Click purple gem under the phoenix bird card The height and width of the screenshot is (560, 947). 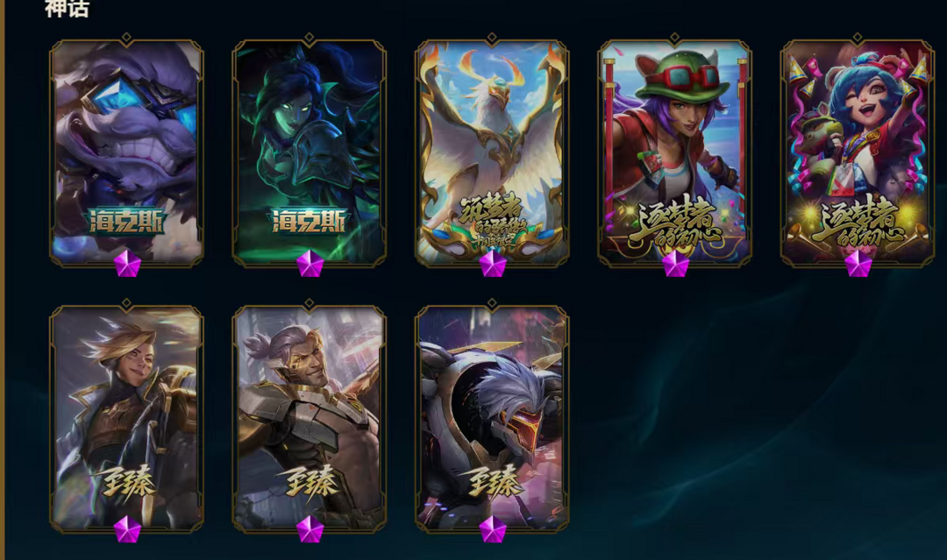[x=493, y=265]
